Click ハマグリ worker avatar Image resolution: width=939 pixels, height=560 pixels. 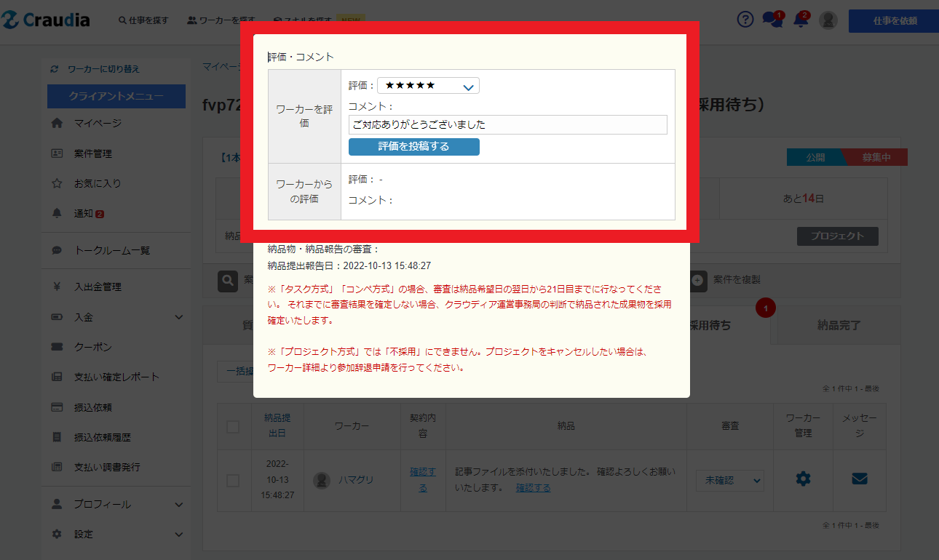point(322,480)
